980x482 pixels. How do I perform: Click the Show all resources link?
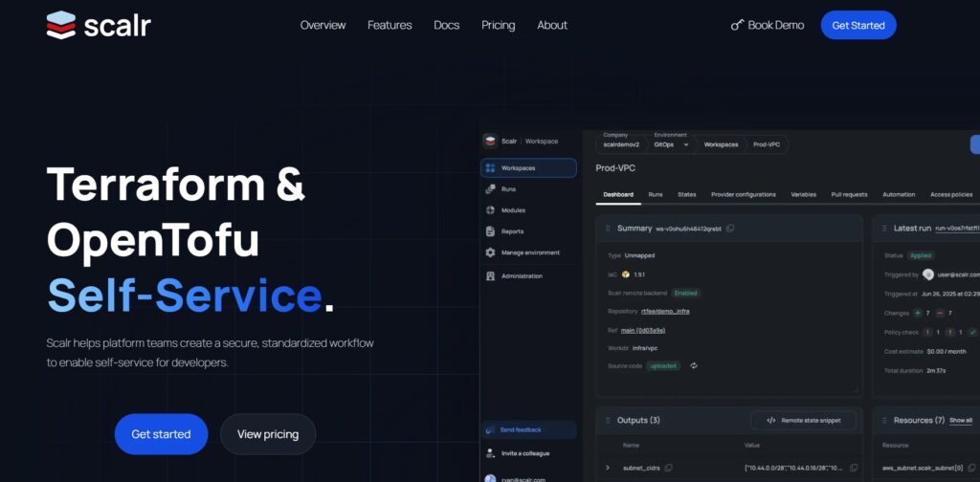coord(961,420)
